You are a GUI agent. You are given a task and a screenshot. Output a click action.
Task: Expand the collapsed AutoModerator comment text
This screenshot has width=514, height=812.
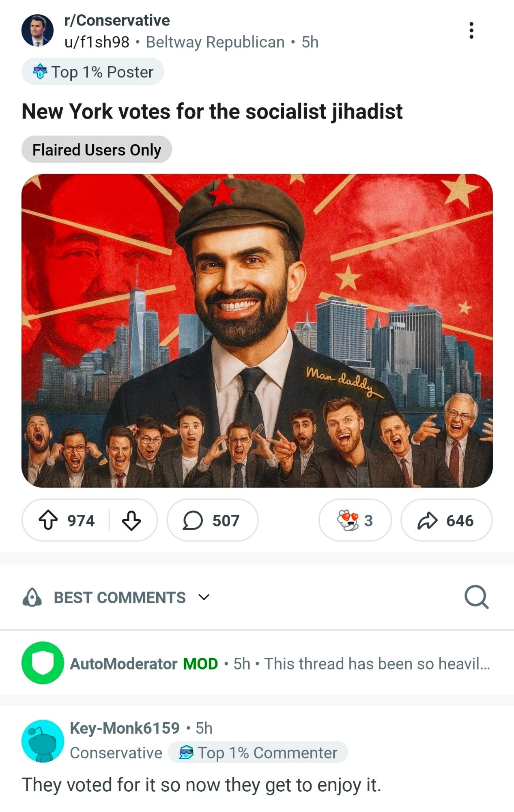[x=377, y=664]
